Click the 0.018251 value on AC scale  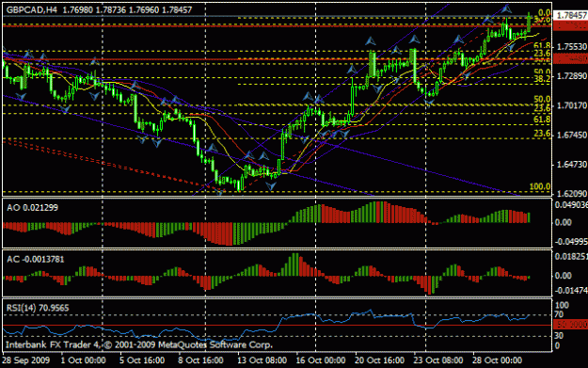point(571,256)
